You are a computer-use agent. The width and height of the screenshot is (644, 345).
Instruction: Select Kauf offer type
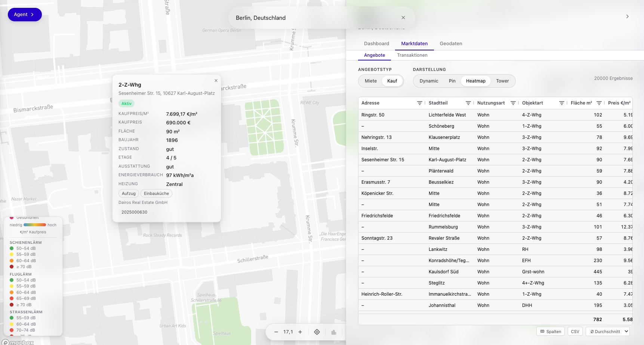[392, 81]
